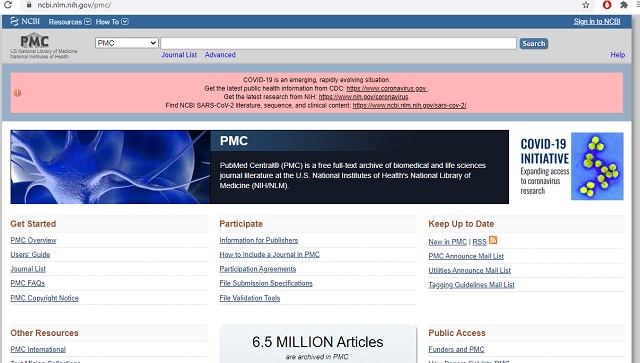This screenshot has height=363, width=640.
Task: Click the browser reload icon
Action: pos(7,4)
